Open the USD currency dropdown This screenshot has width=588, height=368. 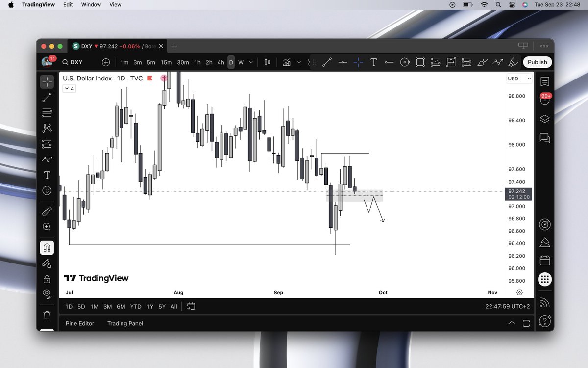(519, 79)
